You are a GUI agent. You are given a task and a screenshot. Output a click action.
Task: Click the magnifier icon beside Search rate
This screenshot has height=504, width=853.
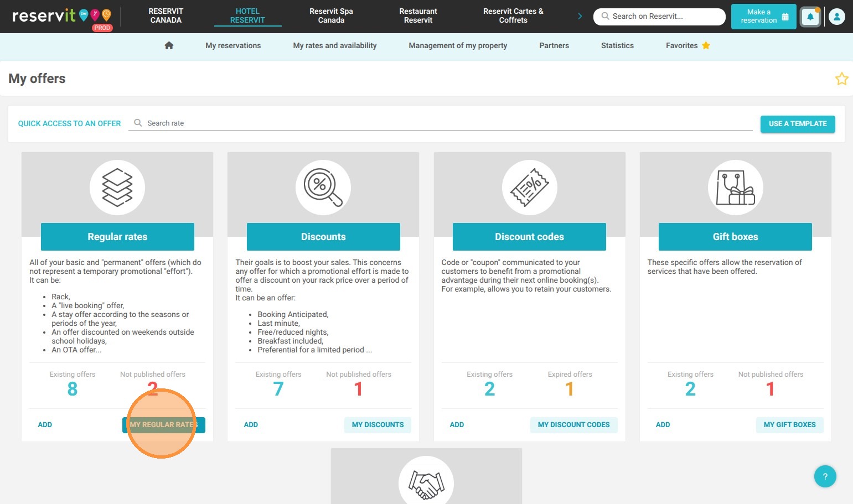point(138,123)
